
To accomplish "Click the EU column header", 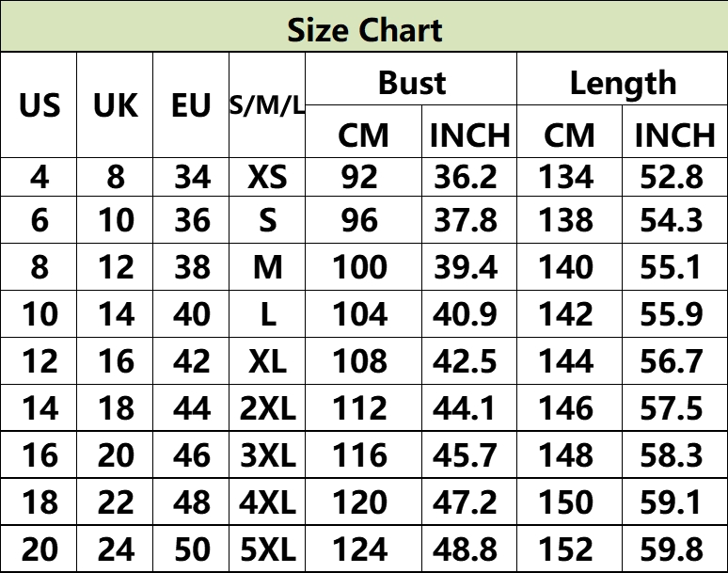I will pyautogui.click(x=191, y=105).
